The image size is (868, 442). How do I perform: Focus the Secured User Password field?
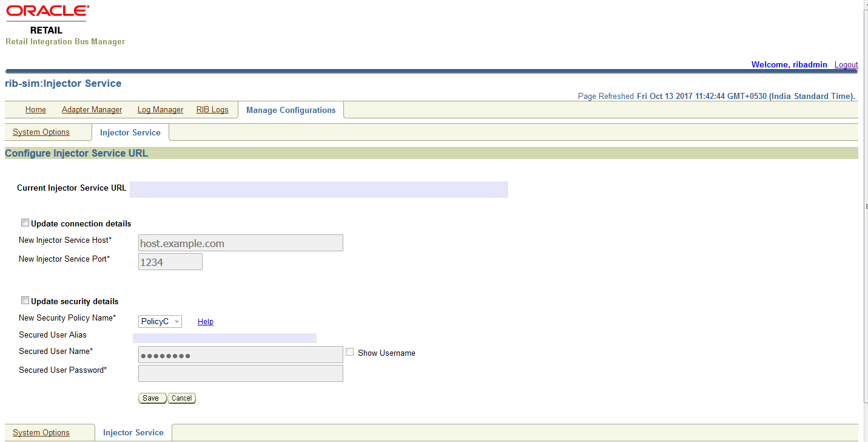pyautogui.click(x=241, y=373)
